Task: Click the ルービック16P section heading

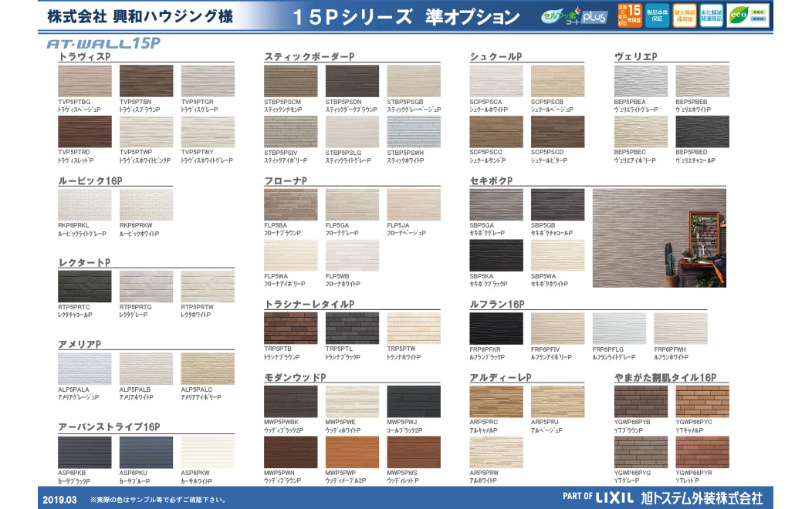Action: (x=90, y=180)
